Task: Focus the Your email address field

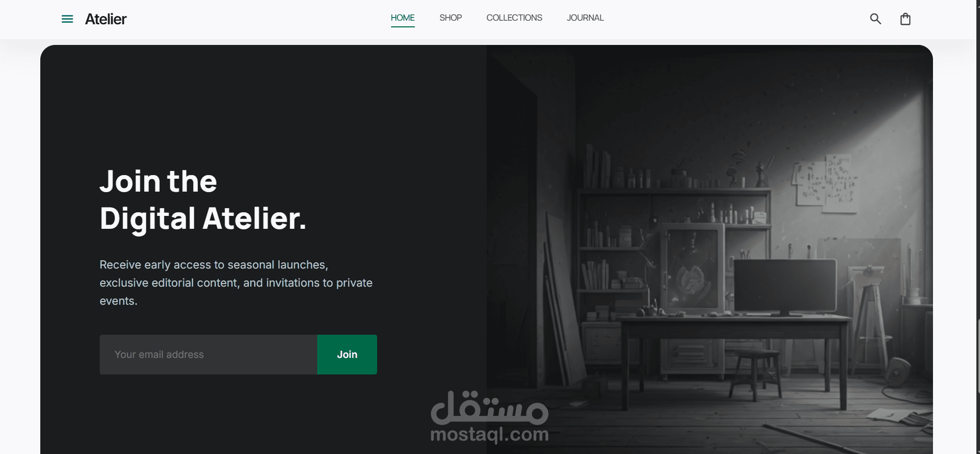Action: click(x=208, y=354)
